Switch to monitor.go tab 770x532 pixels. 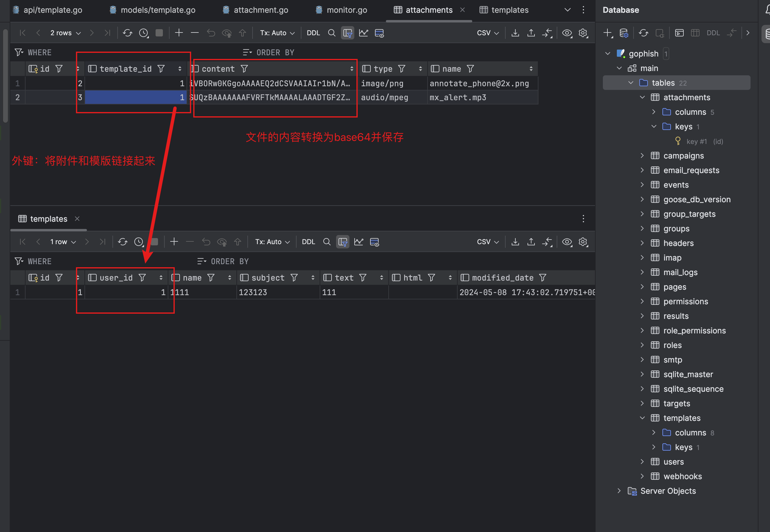[x=342, y=10]
